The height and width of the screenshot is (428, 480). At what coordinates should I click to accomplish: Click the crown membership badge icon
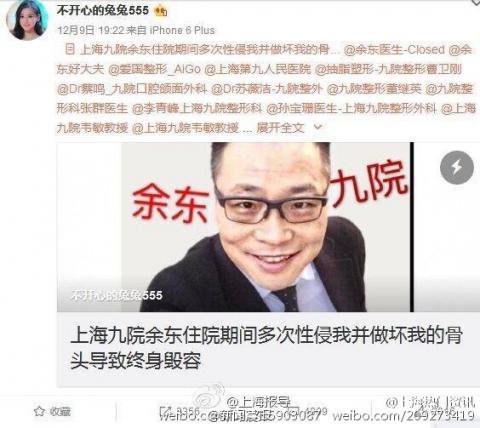[160, 11]
